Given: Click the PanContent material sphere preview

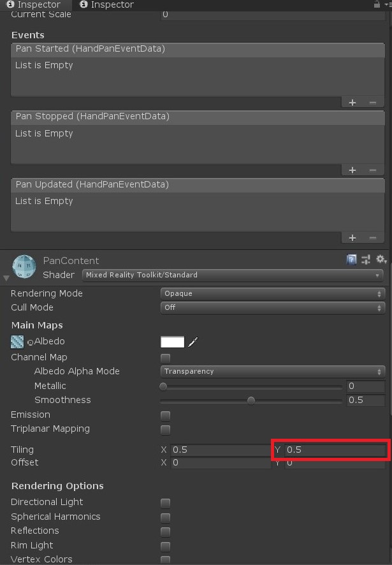Looking at the screenshot, I should [x=24, y=267].
